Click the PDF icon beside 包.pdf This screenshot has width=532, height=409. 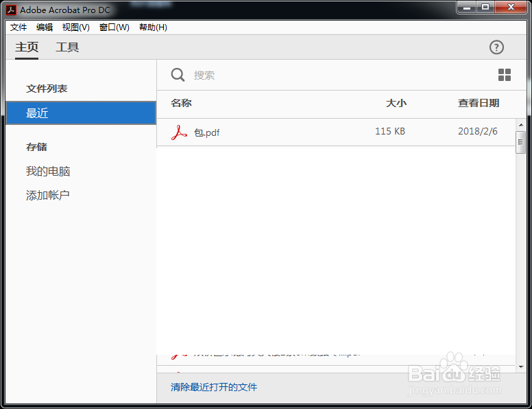tap(179, 132)
